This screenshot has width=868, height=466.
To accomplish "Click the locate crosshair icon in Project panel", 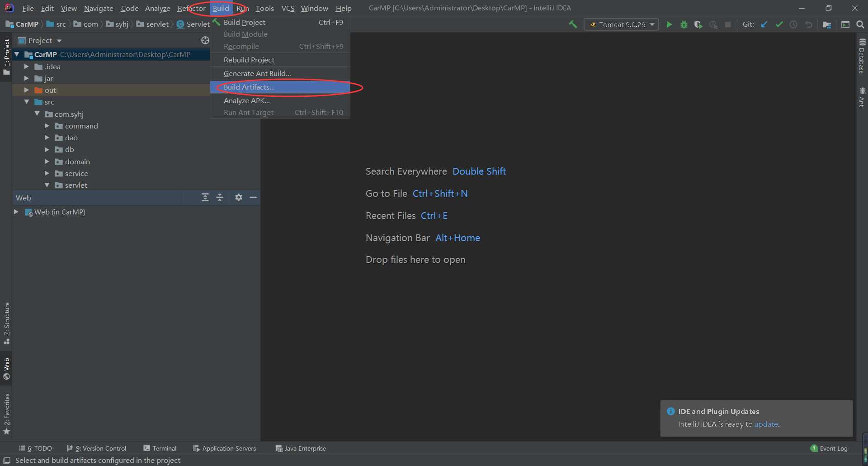I will 205,40.
